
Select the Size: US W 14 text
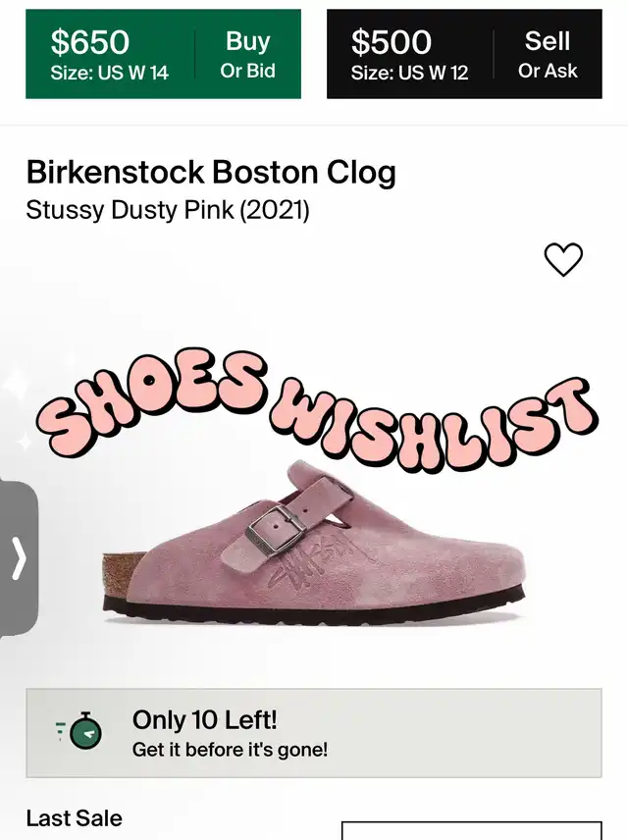[110, 73]
